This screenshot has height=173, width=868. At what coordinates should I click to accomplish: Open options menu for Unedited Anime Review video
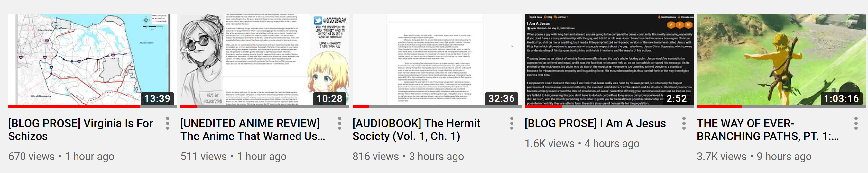[x=340, y=123]
